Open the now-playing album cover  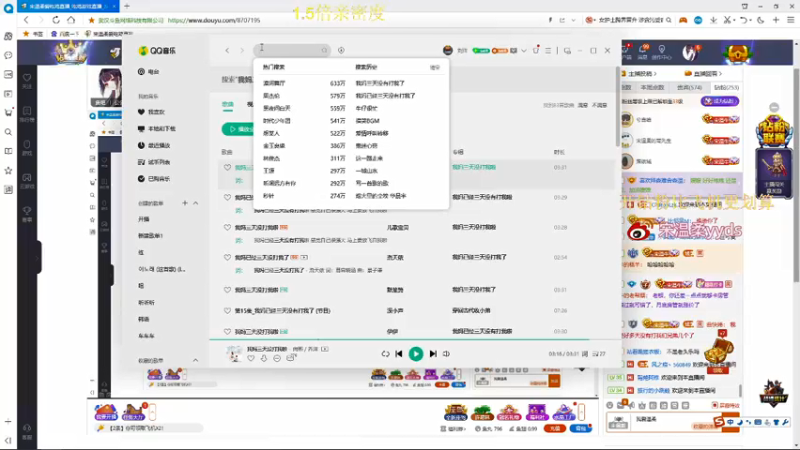click(x=234, y=354)
